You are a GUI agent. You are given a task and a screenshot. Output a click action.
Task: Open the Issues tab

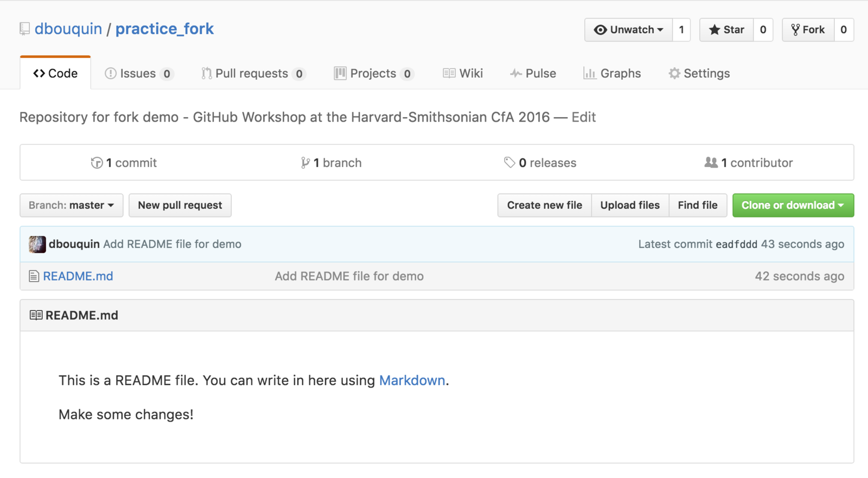(138, 73)
